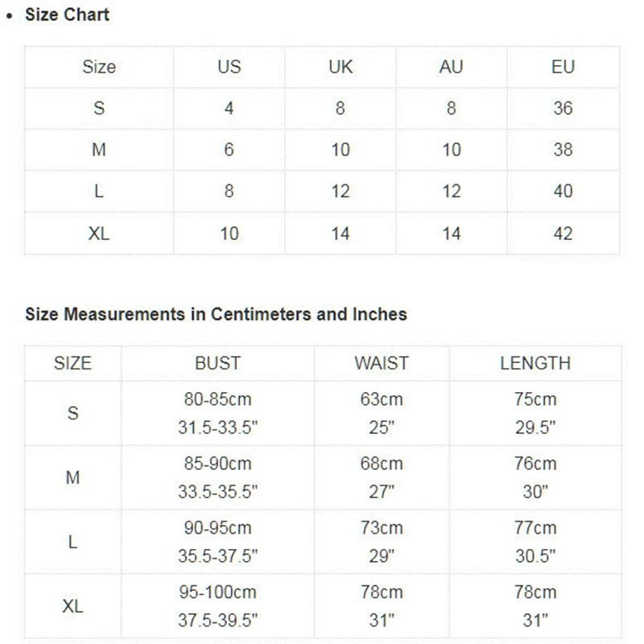Click the US column header
The width and height of the screenshot is (644, 644).
tap(229, 67)
